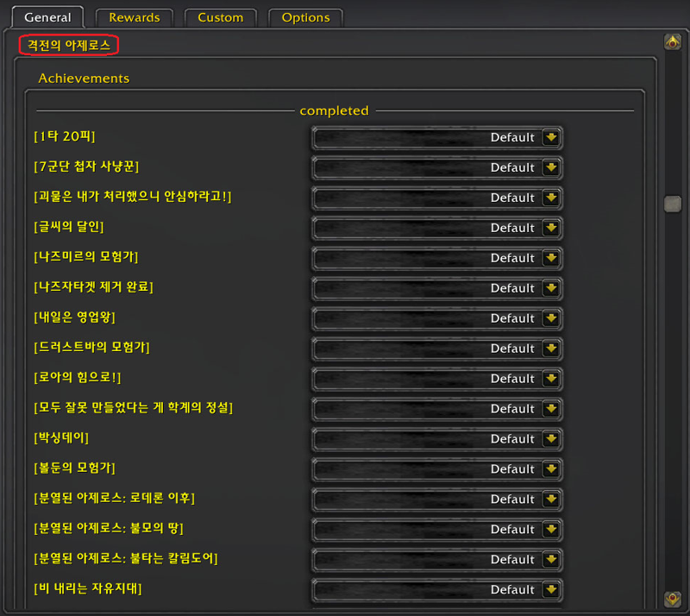Screen dimensions: 690x616
Task: Click [모두 잘못 만들었다는 게 학계의 정설] text
Action: click(x=134, y=408)
